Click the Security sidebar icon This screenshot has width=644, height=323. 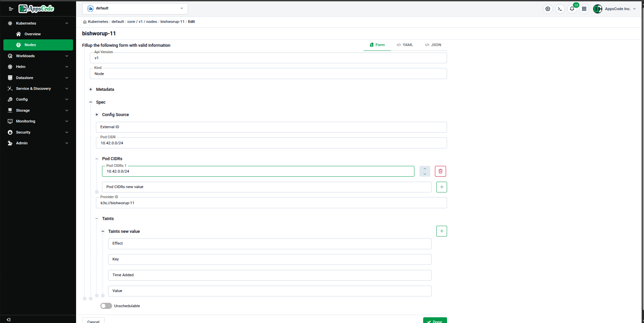coord(10,132)
